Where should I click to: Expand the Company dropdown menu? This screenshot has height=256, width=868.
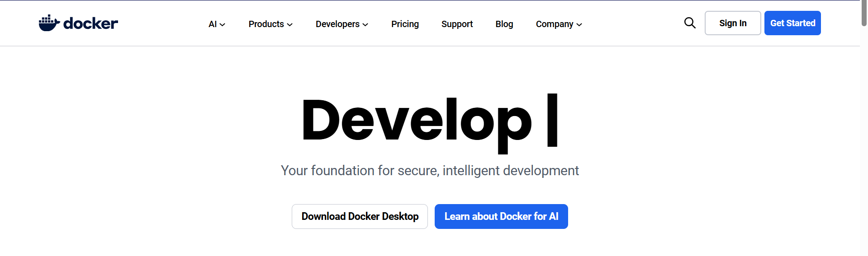click(559, 24)
